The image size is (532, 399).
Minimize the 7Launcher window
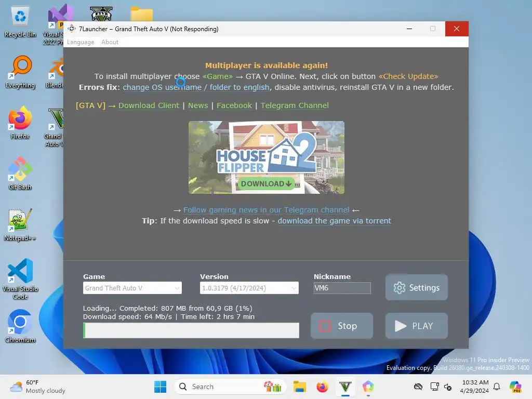point(409,29)
